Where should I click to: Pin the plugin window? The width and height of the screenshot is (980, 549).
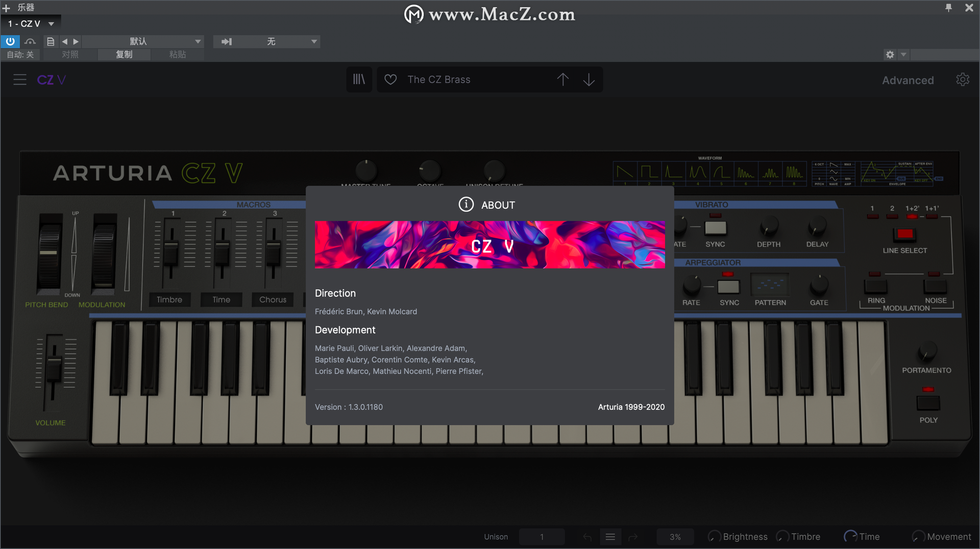[x=948, y=8]
